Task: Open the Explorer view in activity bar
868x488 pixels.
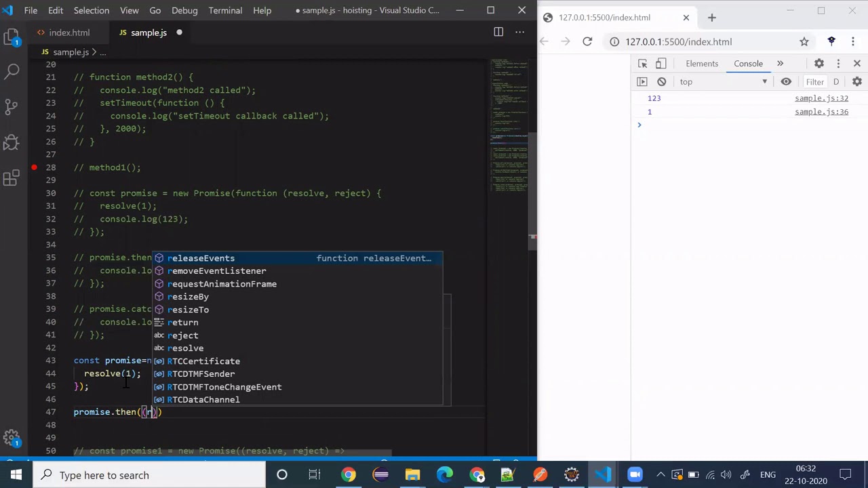Action: (x=12, y=37)
